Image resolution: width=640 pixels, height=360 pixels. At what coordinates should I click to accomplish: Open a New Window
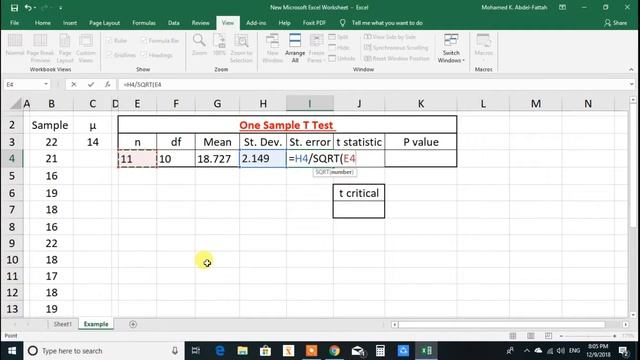click(x=272, y=48)
